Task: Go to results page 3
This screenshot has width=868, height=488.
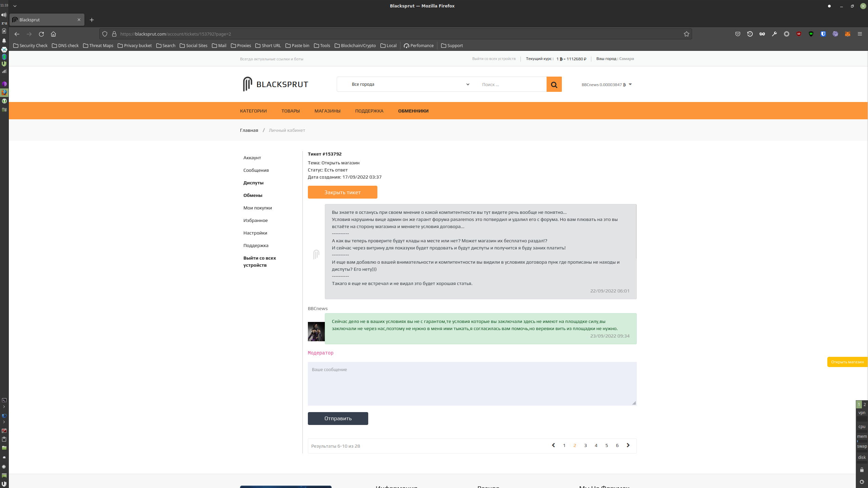Action: [585, 445]
